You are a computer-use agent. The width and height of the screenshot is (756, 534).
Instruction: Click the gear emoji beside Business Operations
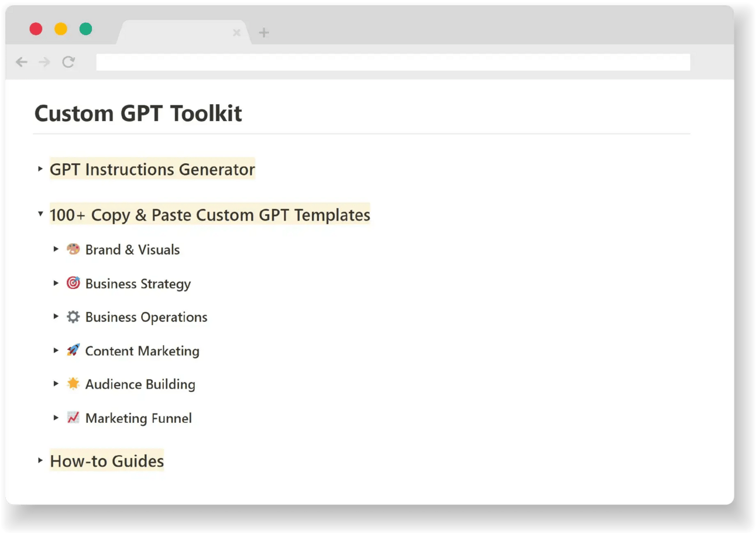(x=73, y=317)
